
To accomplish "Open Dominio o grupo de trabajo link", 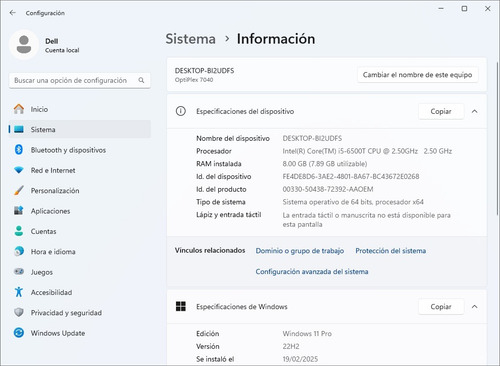I will pos(300,251).
